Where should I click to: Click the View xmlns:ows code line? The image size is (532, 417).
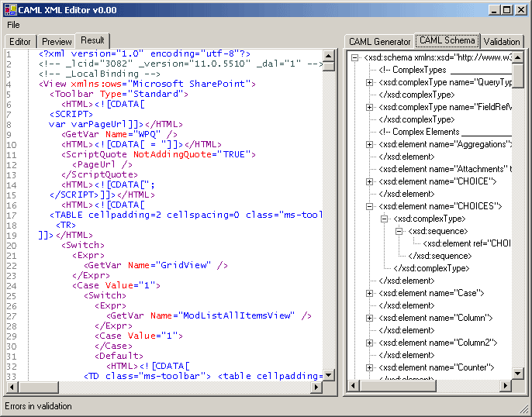tap(147, 84)
